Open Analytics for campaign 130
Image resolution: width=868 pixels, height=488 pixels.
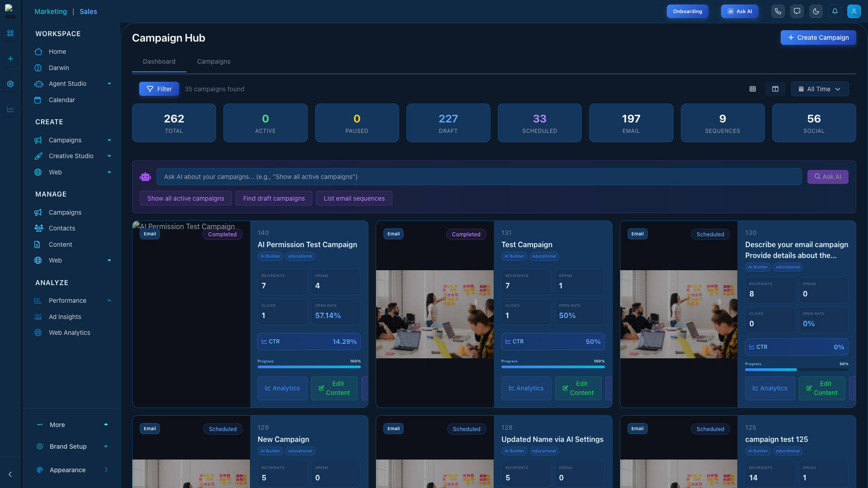point(770,388)
